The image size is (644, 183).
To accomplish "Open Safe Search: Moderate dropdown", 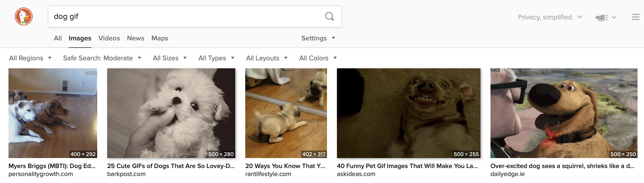I will point(102,58).
